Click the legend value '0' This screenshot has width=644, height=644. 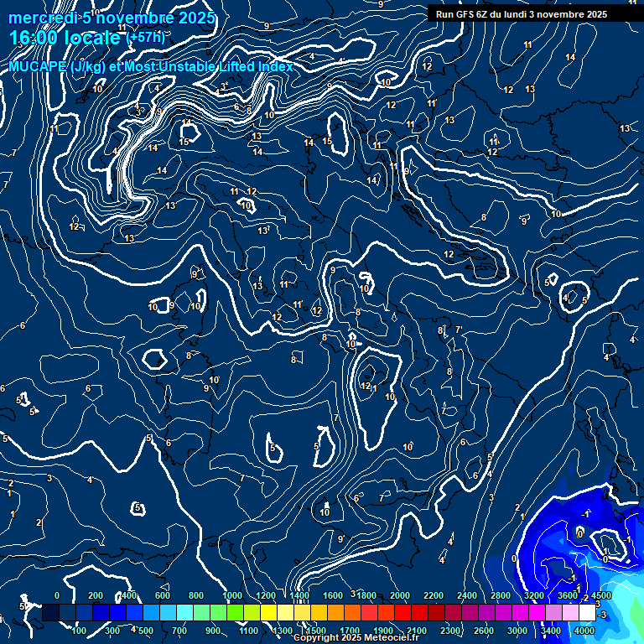[57, 595]
